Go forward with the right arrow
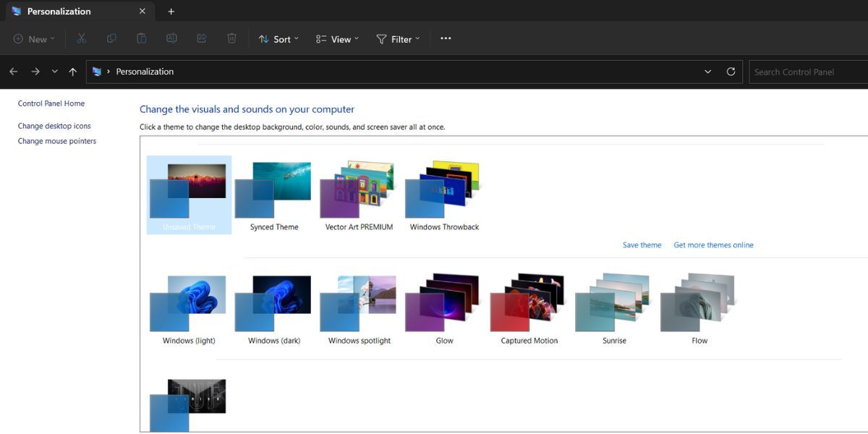 (x=35, y=72)
